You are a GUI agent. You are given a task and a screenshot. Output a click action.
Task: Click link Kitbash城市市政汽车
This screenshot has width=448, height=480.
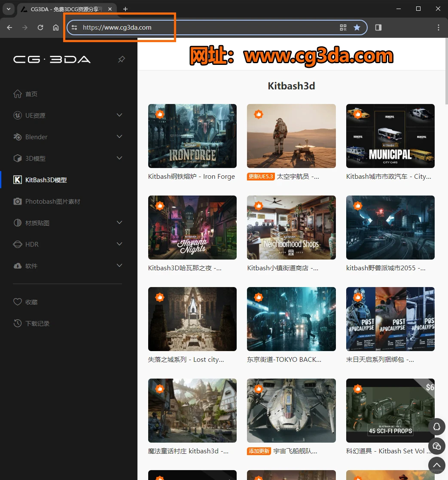click(389, 177)
